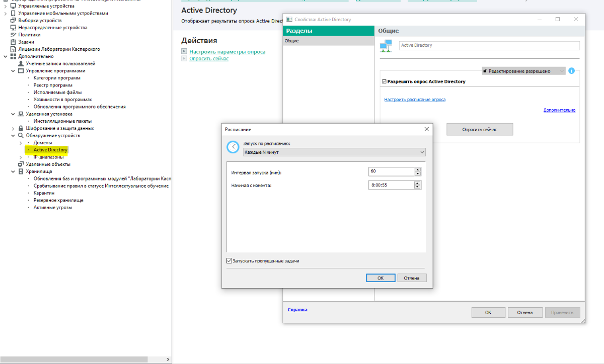Image resolution: width=604 pixels, height=364 pixels.
Task: Click OK in the properties window footer
Action: click(x=488, y=312)
